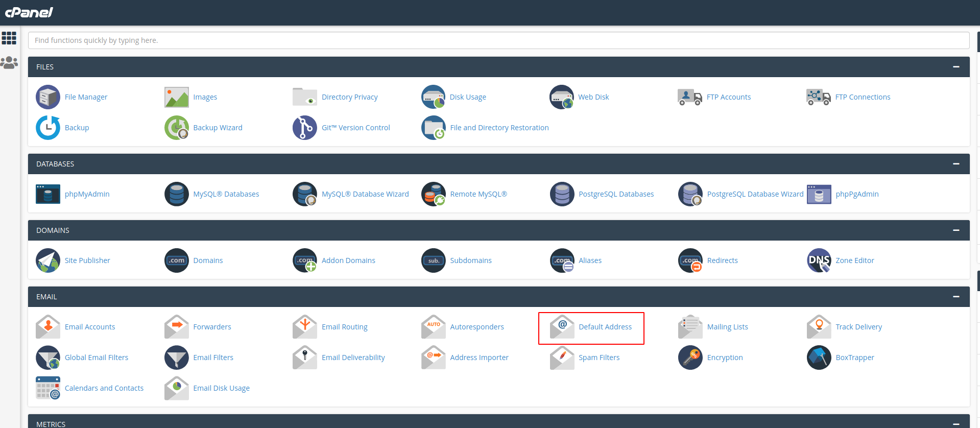Focus the Find functions search box
The width and height of the screenshot is (980, 428).
(x=498, y=40)
